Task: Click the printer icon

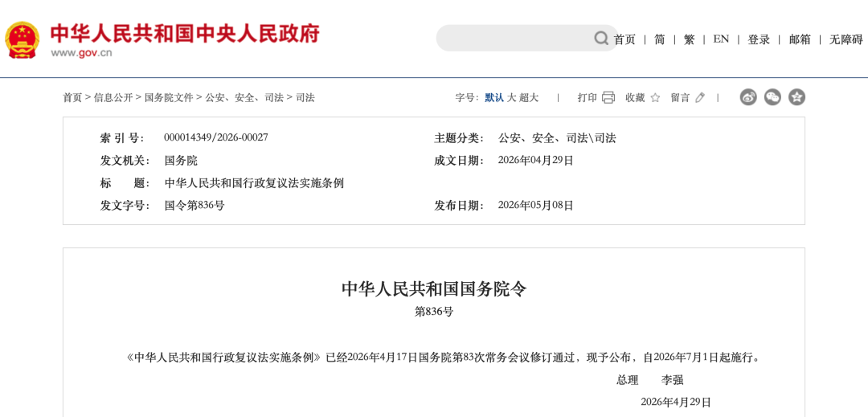Action: click(x=608, y=97)
